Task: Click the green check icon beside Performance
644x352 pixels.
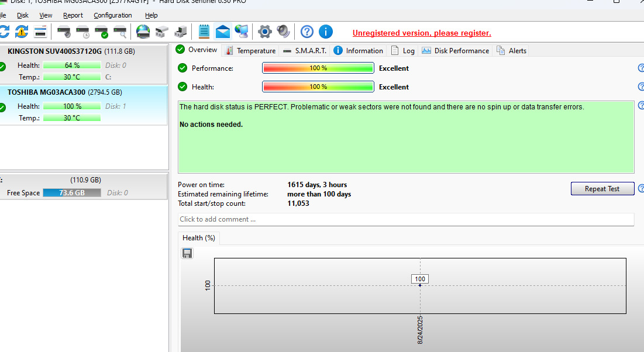Action: click(x=182, y=68)
